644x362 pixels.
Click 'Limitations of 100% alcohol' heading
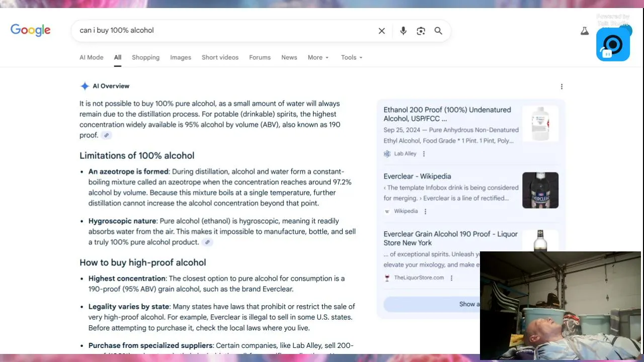137,156
